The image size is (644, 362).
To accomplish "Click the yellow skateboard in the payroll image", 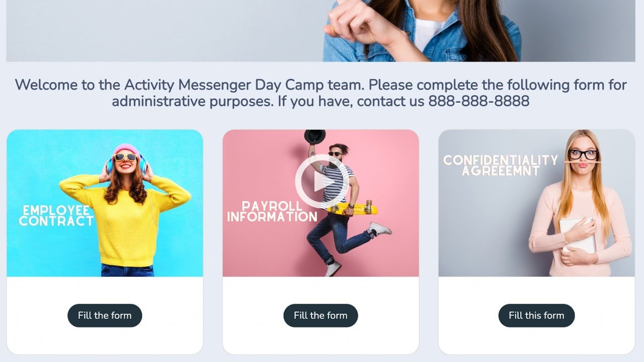I will click(x=353, y=208).
